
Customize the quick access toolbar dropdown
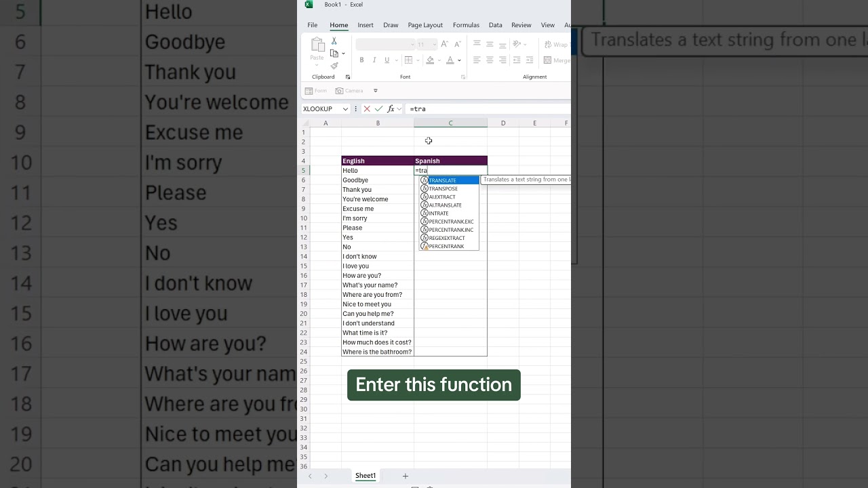click(x=375, y=90)
